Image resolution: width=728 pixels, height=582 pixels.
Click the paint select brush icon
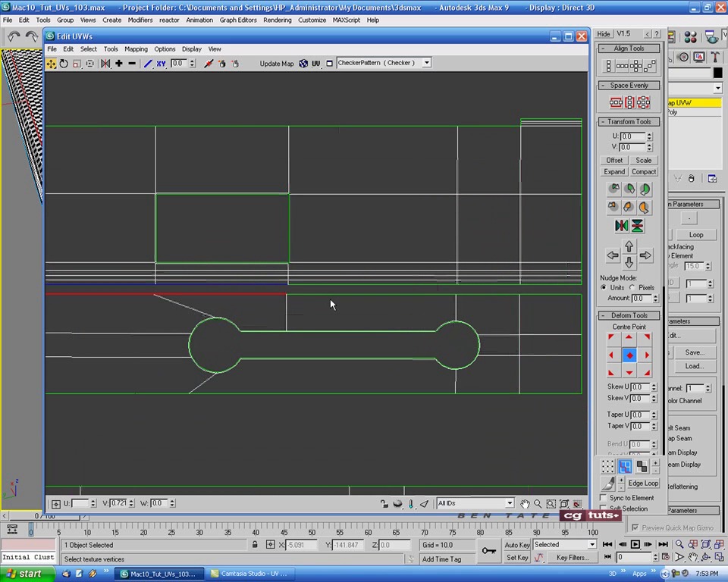click(x=607, y=483)
